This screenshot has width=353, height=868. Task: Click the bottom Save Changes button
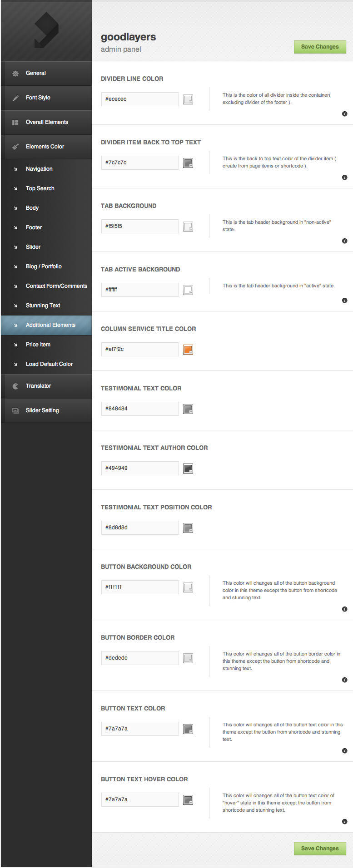click(x=320, y=848)
